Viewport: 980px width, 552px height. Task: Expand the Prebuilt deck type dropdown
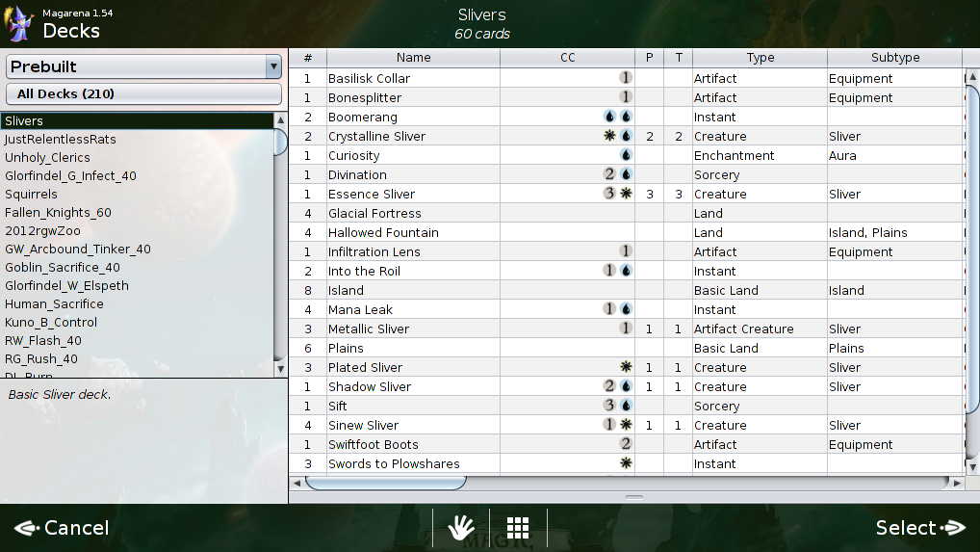click(x=273, y=66)
